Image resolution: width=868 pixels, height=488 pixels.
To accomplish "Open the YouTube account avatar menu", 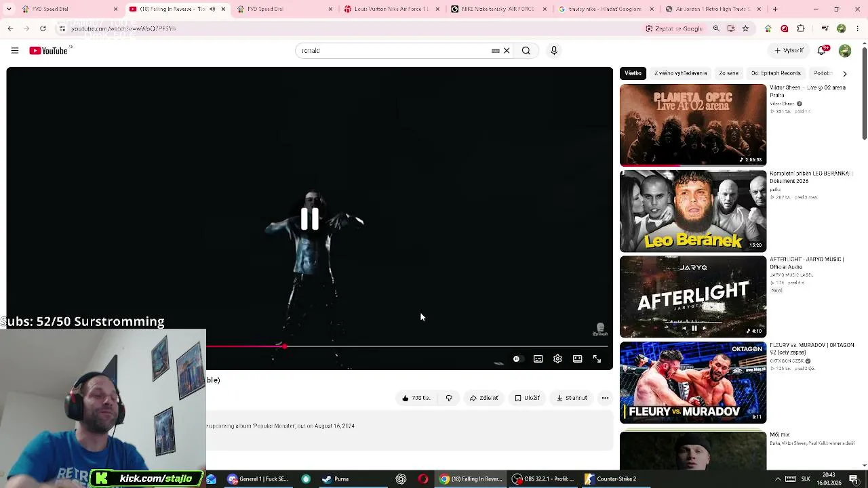I will [x=845, y=51].
